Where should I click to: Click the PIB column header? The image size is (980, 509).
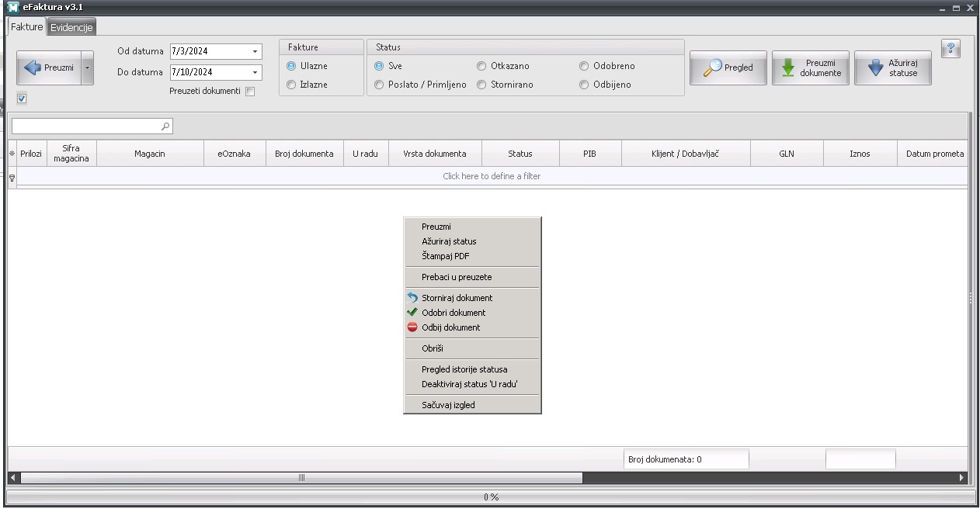(590, 154)
